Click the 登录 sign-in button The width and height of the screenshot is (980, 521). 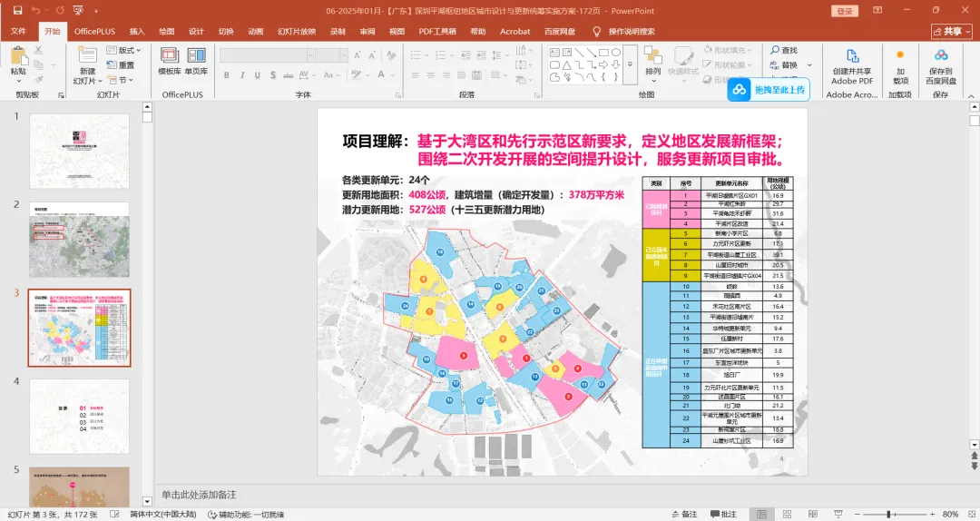pos(845,11)
